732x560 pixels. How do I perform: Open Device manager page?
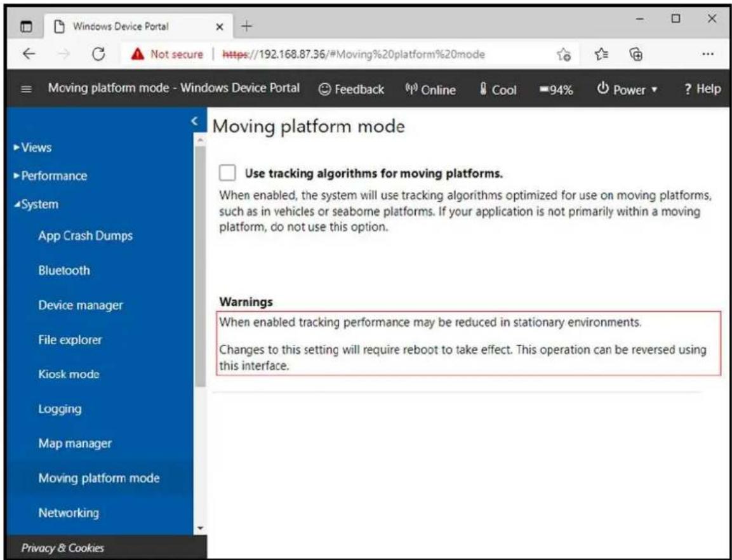point(81,305)
